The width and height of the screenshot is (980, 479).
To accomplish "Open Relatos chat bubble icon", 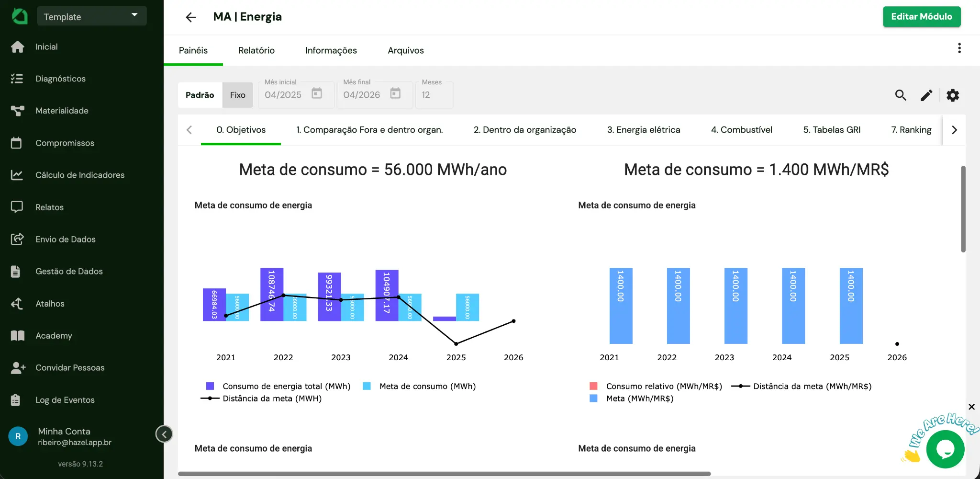I will (17, 207).
